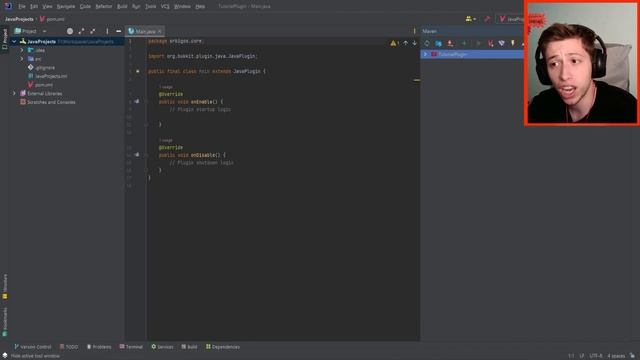
Task: Expand the src folder
Action: [x=22, y=59]
